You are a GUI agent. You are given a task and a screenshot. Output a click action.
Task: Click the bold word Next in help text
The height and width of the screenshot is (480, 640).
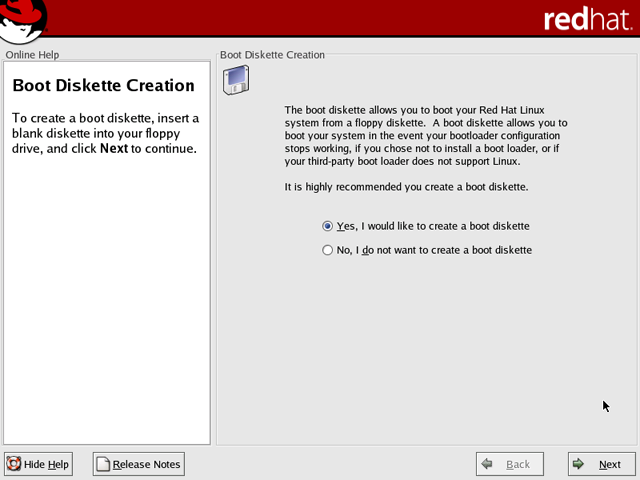tap(114, 149)
